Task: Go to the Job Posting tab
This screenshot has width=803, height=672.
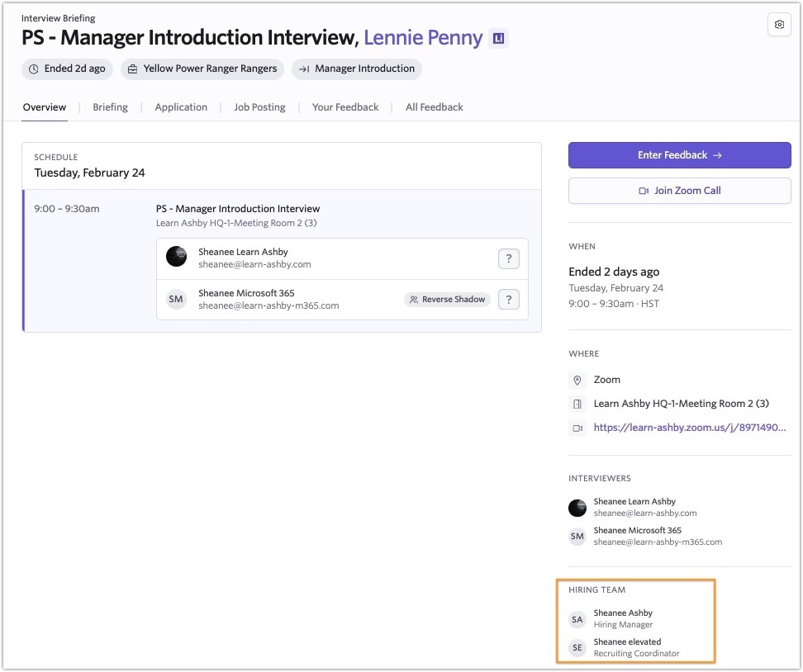Action: [x=259, y=107]
